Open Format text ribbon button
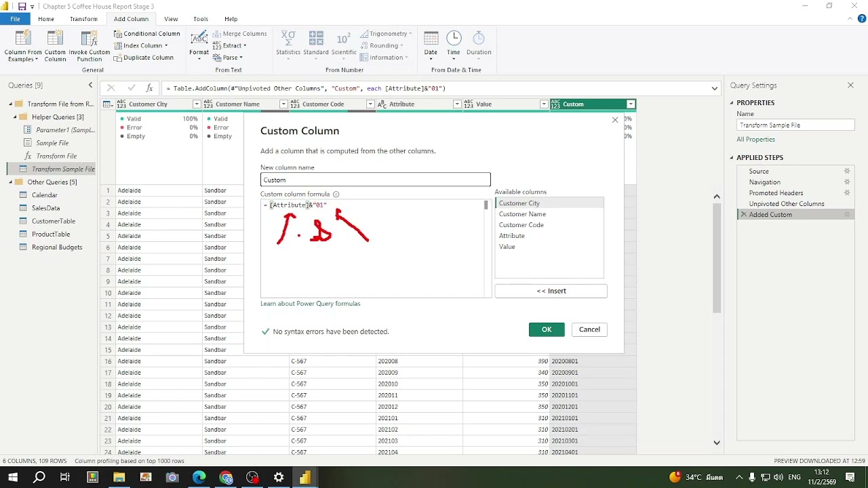 click(199, 46)
